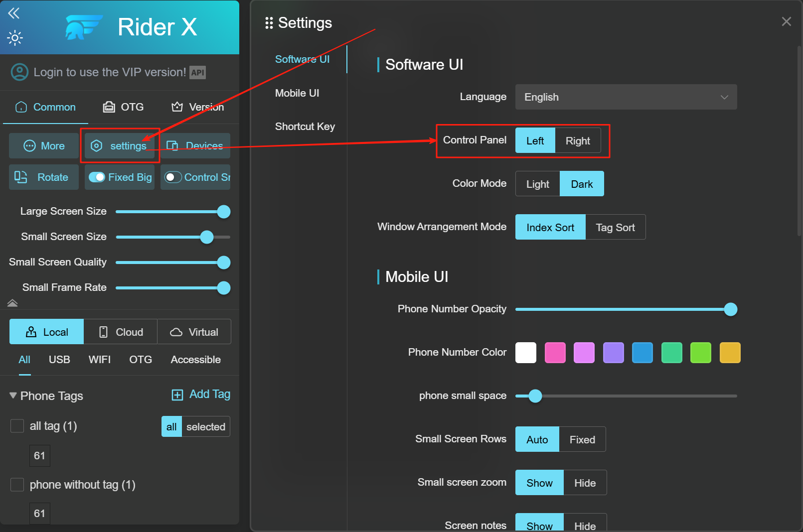Collapse the Phone Tags section triangle

click(x=13, y=396)
